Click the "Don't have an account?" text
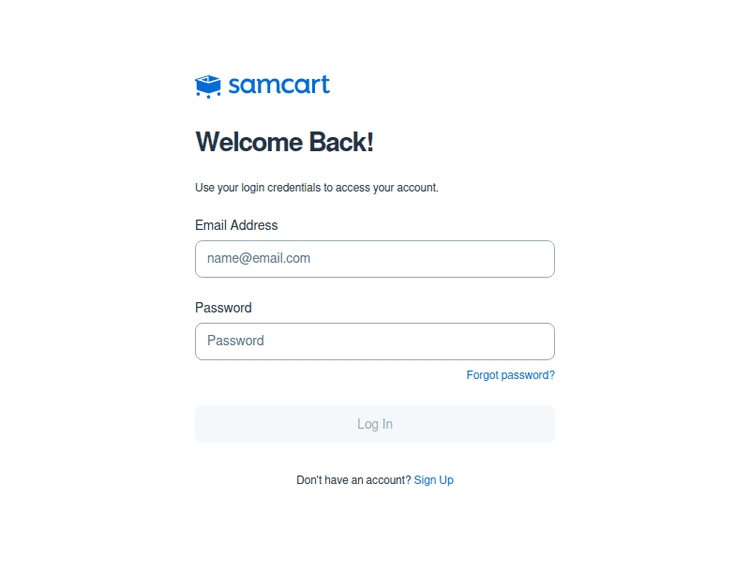750x563 pixels. (353, 480)
